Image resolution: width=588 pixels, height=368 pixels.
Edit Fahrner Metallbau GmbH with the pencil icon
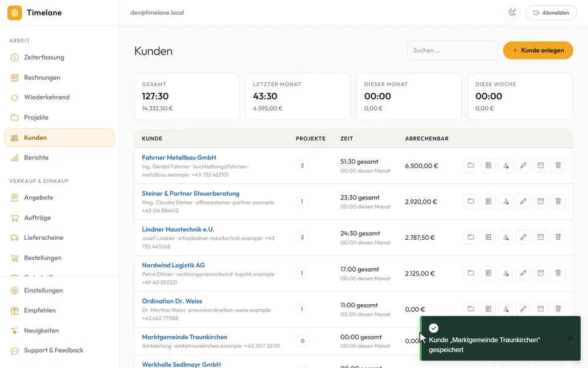[523, 166]
